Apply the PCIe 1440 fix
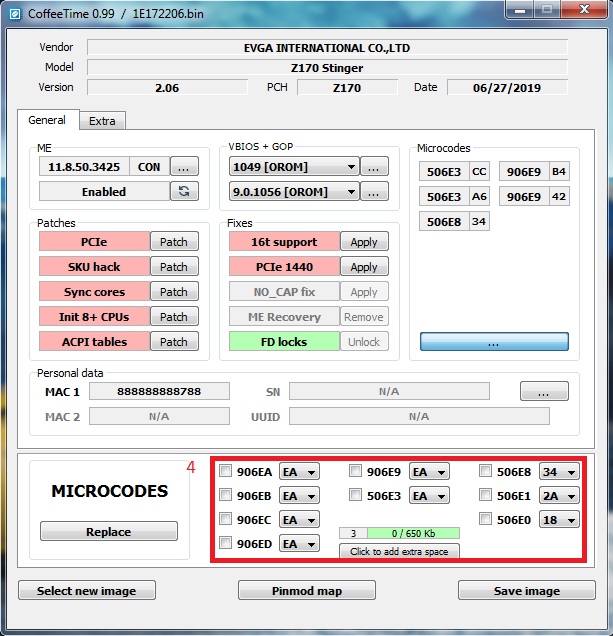 364,266
